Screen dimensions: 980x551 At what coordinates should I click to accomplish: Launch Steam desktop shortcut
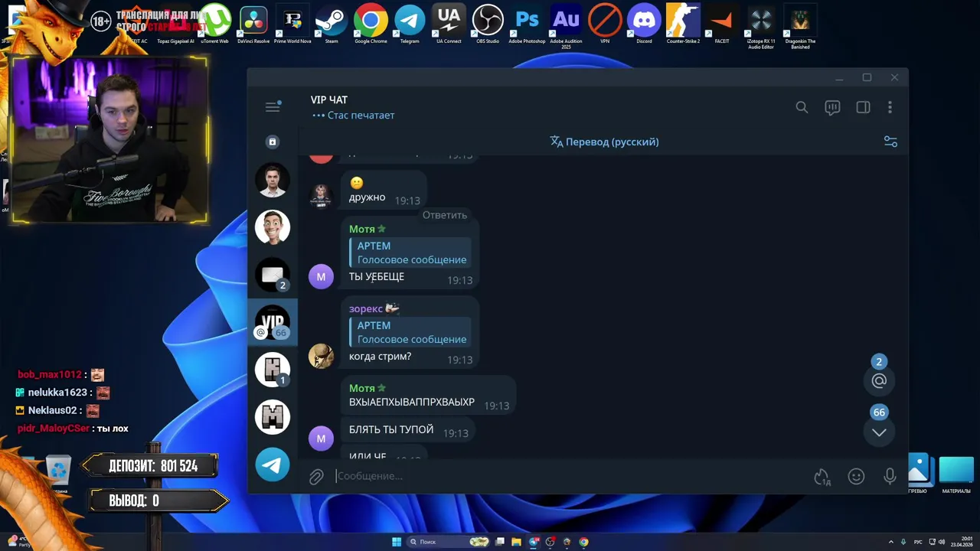332,24
